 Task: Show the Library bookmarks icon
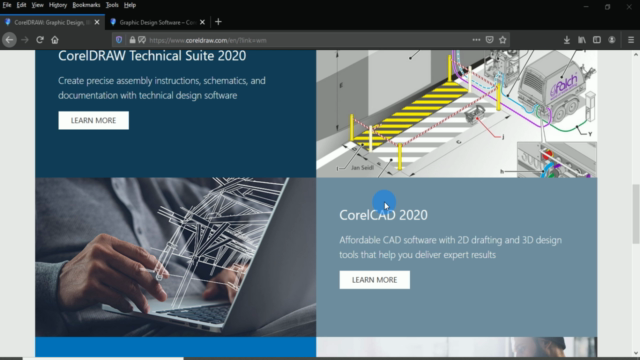point(582,40)
